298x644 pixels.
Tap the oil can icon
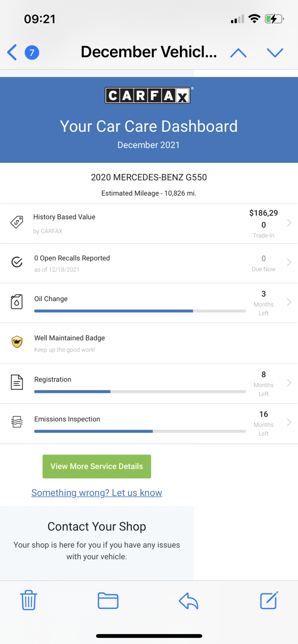(x=17, y=301)
